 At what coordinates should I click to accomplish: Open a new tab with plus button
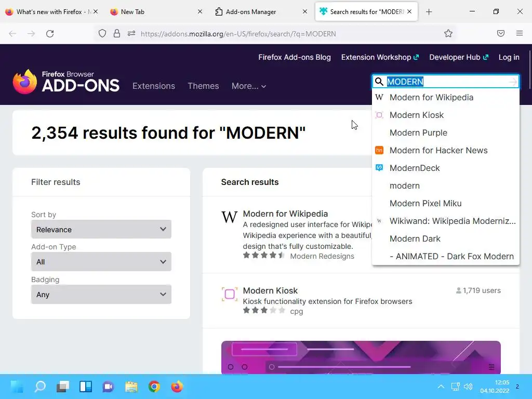click(x=429, y=12)
